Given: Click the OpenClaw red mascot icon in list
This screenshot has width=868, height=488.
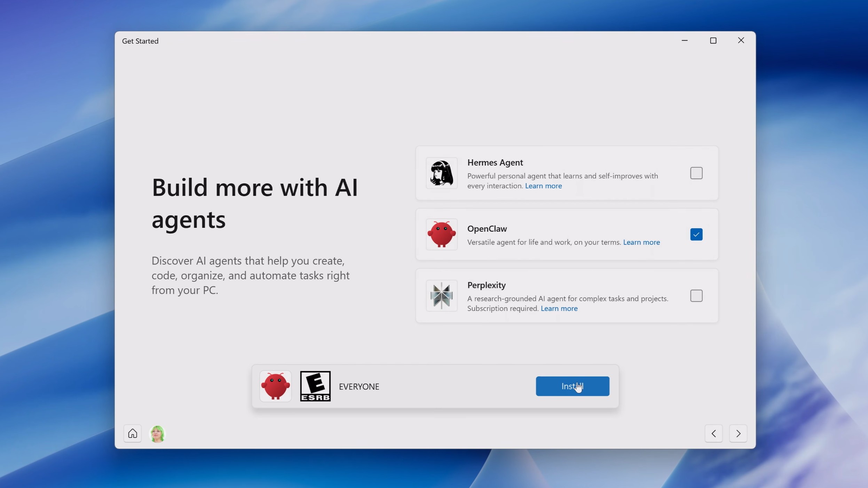Looking at the screenshot, I should pos(442,234).
